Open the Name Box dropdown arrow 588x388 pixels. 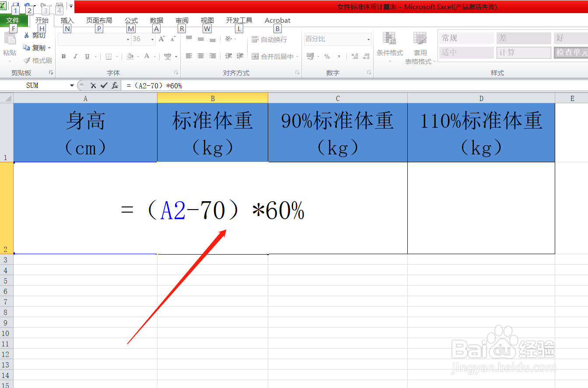[x=72, y=86]
